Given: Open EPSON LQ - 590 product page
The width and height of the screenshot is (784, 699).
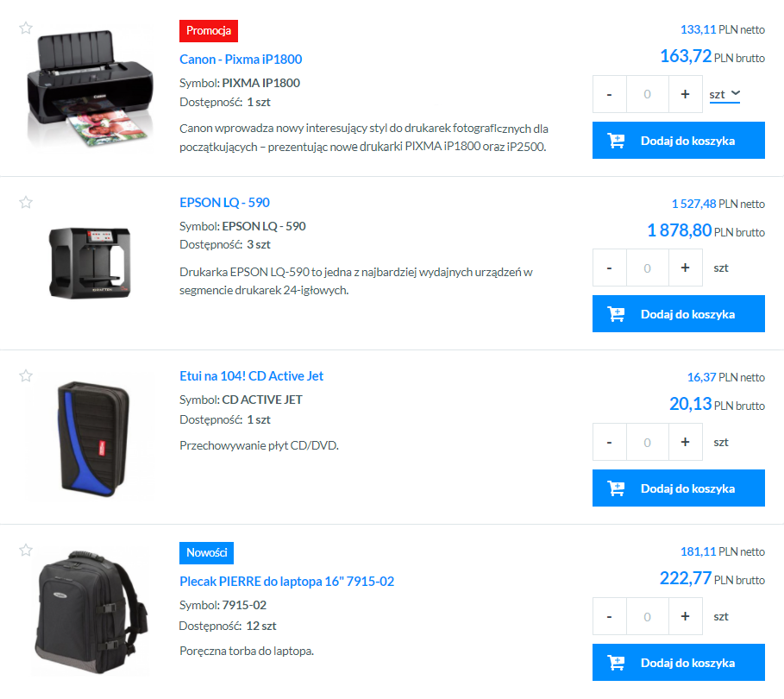Looking at the screenshot, I should (x=224, y=203).
